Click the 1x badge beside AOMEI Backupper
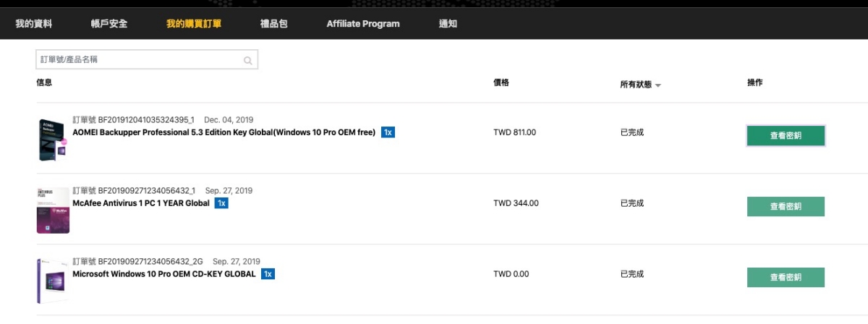Viewport: 868px width, 324px height. [388, 132]
